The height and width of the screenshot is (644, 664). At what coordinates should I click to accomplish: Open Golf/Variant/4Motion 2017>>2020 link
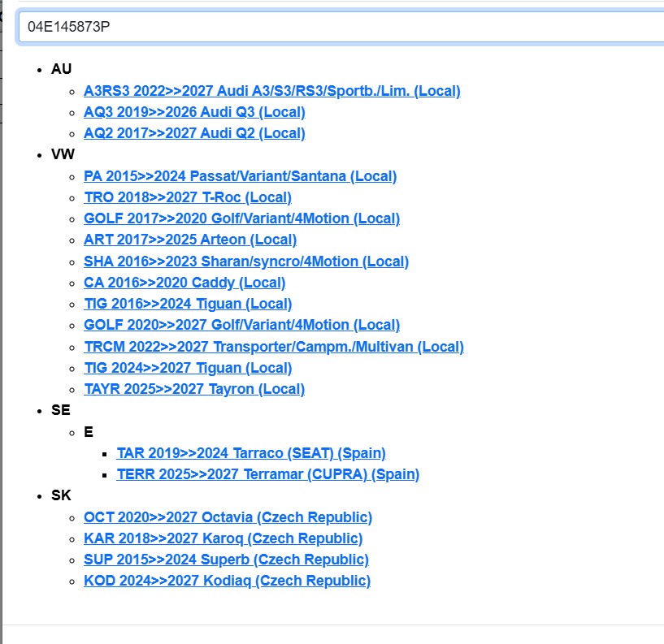point(241,218)
